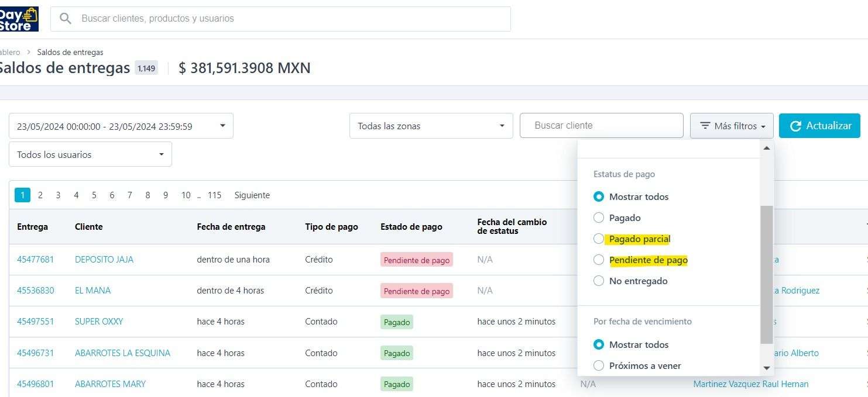Viewport: 868px width, 397px height.
Task: Click Siguiente to go to next page
Action: [x=252, y=195]
